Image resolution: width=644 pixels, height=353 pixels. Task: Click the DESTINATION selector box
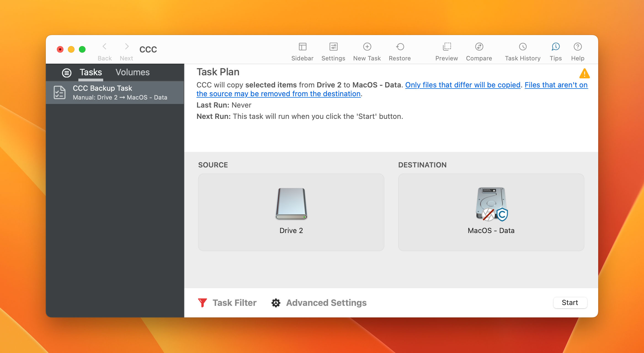tap(491, 212)
